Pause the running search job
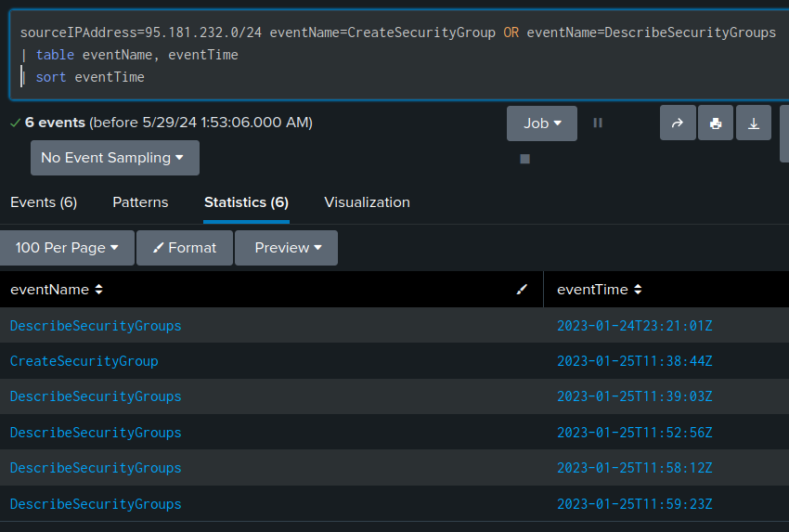789x532 pixels. click(598, 123)
